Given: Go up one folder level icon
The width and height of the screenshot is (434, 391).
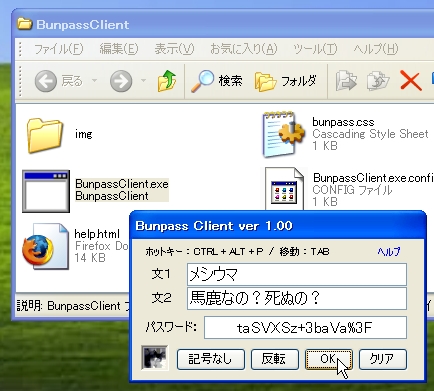Looking at the screenshot, I should coord(167,81).
